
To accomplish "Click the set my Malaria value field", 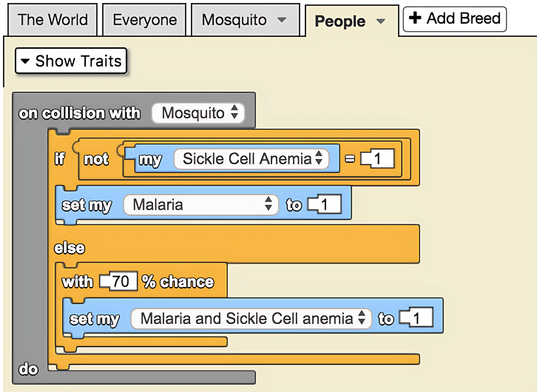I will 325,205.
